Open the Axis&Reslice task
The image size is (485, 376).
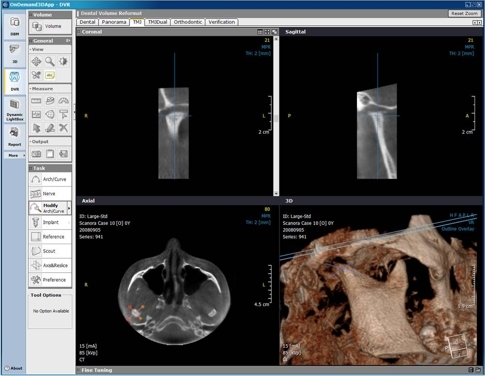coord(50,265)
